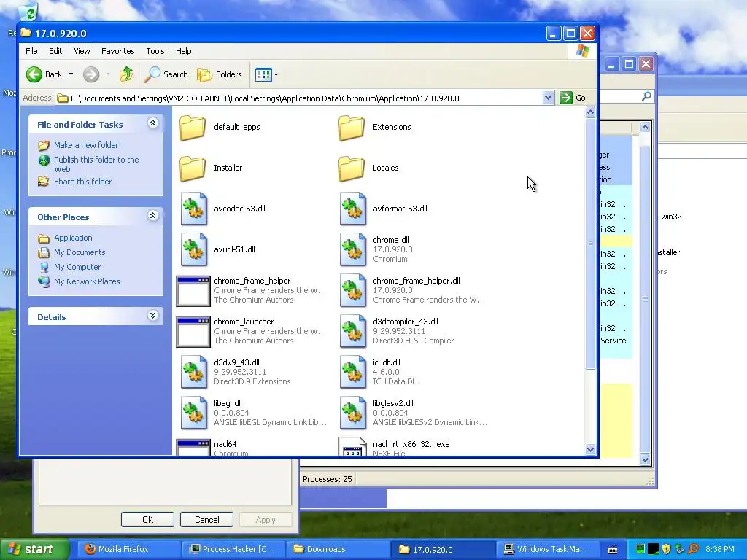Toggle the Folders pane button
This screenshot has width=747, height=560.
(x=220, y=74)
